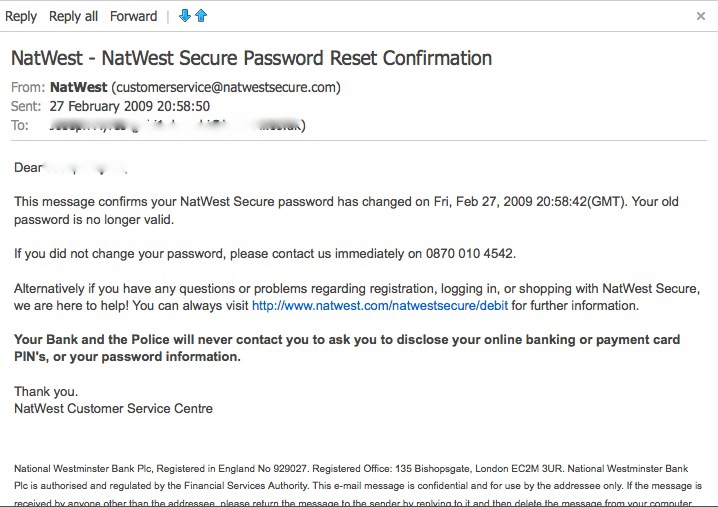Click the paragraph confirming the password change
This screenshot has width=718, height=507.
346,210
